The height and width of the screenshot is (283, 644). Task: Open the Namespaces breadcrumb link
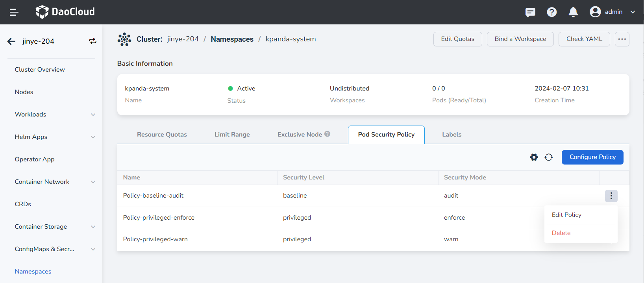point(232,39)
